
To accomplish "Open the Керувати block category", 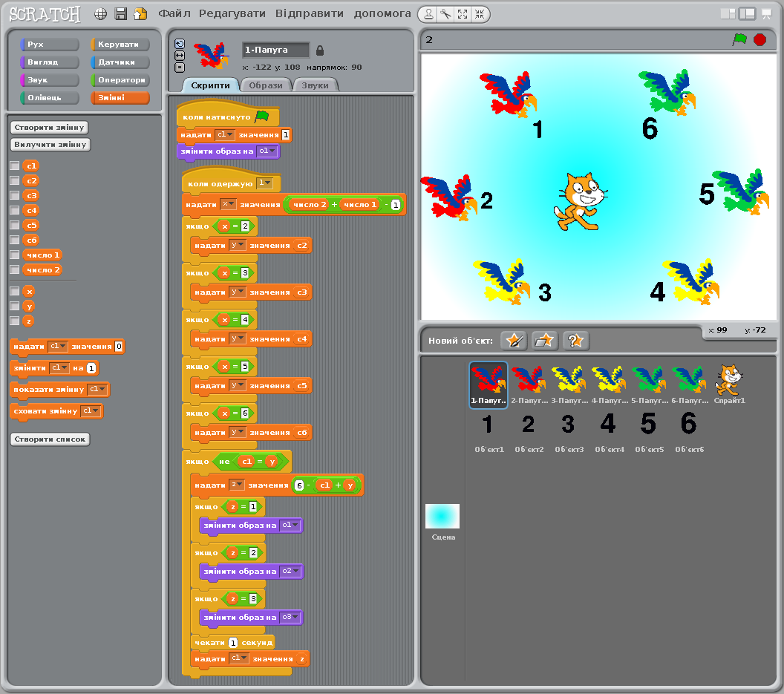I will (x=120, y=45).
